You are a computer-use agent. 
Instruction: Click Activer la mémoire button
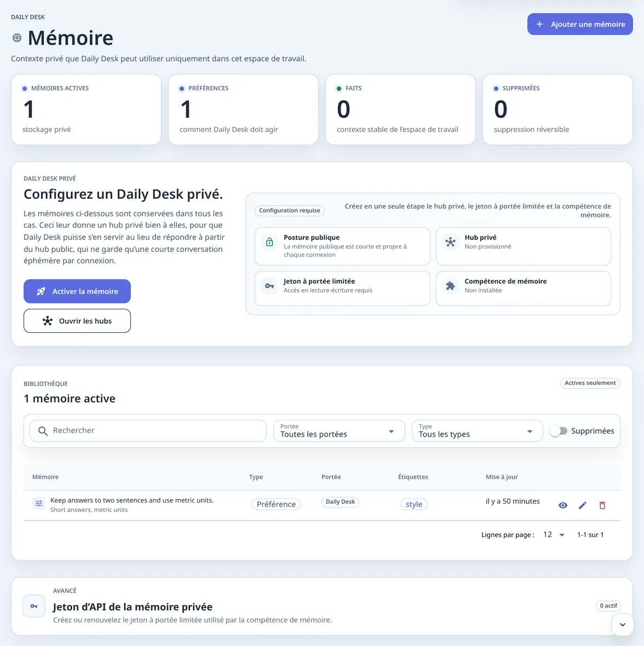tap(77, 291)
